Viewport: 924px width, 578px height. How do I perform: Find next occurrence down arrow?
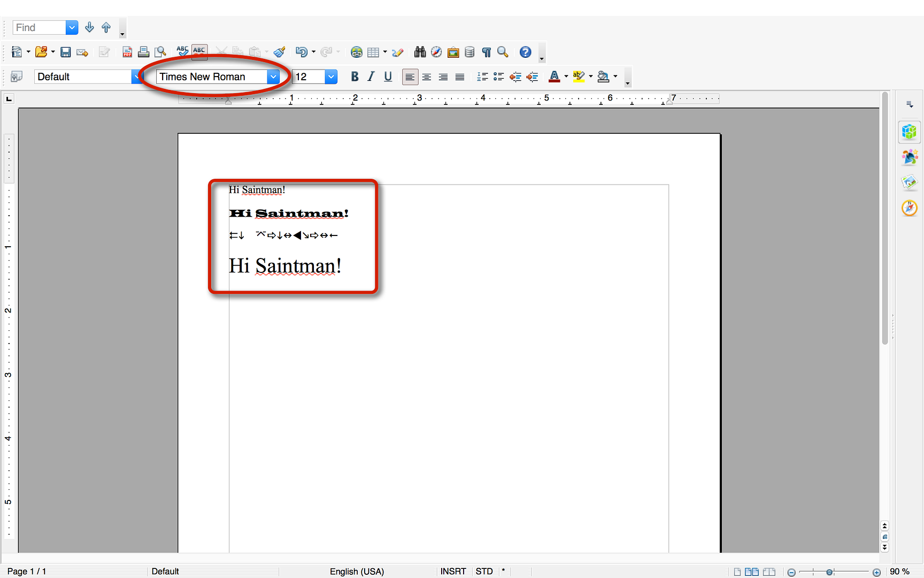coord(89,27)
